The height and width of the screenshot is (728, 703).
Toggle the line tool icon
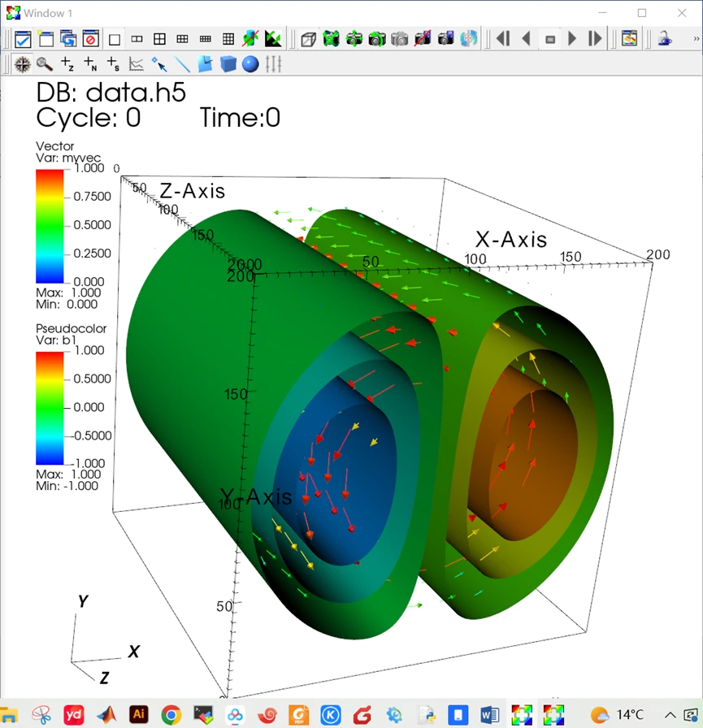tap(182, 64)
